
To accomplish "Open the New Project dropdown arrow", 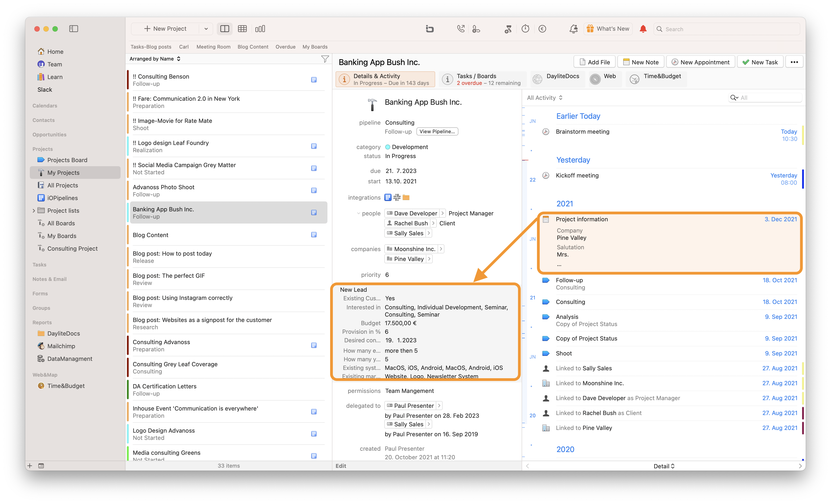I will (x=206, y=29).
